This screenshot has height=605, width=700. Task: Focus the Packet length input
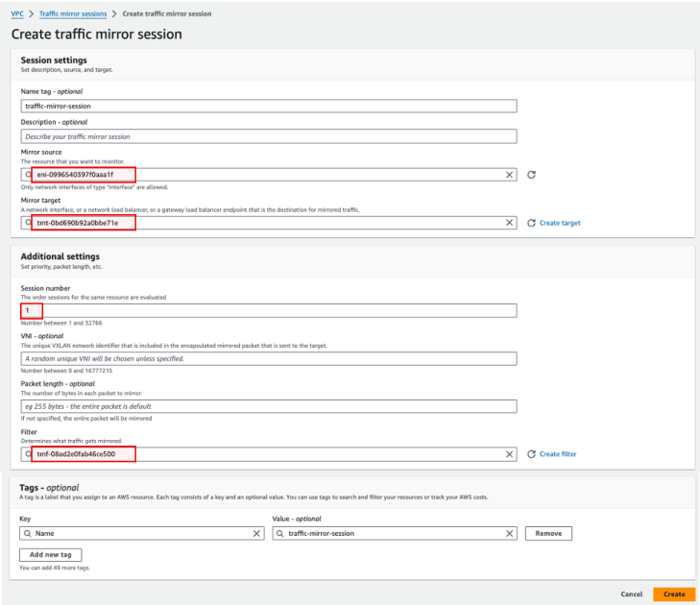[269, 406]
